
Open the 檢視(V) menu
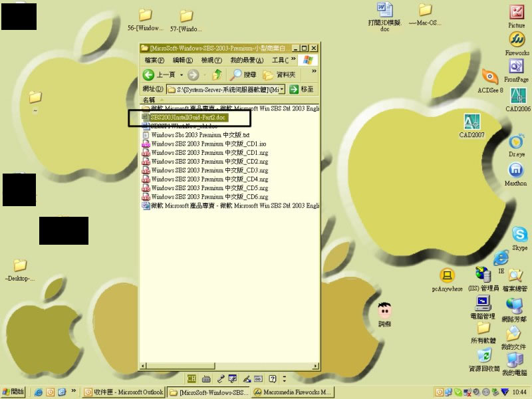point(211,61)
